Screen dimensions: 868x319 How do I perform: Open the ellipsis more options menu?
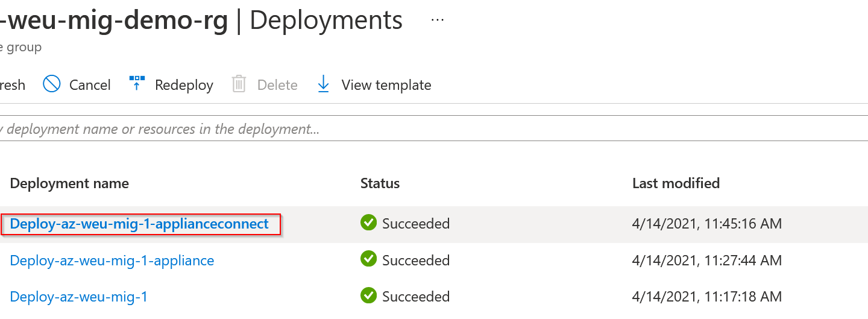[x=438, y=20]
